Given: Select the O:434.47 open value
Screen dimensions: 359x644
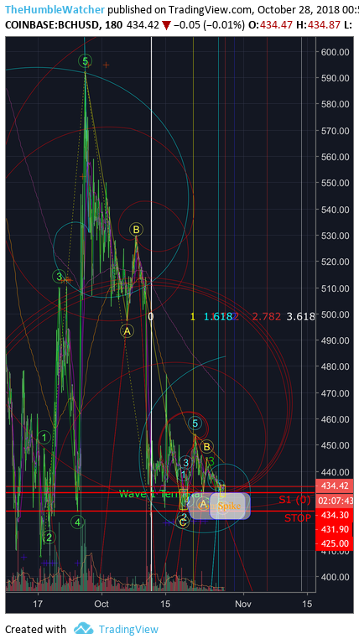Looking at the screenshot, I should 270,25.
